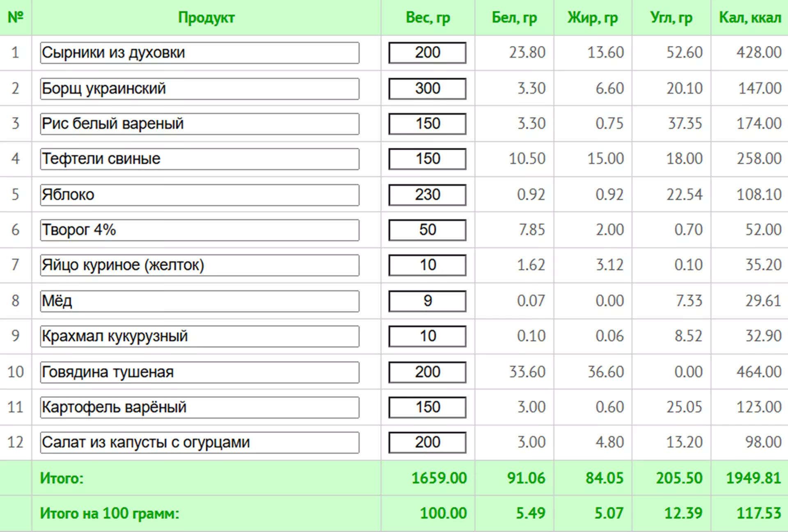This screenshot has width=788, height=532.
Task: Click weight field with value 300
Action: pos(427,89)
